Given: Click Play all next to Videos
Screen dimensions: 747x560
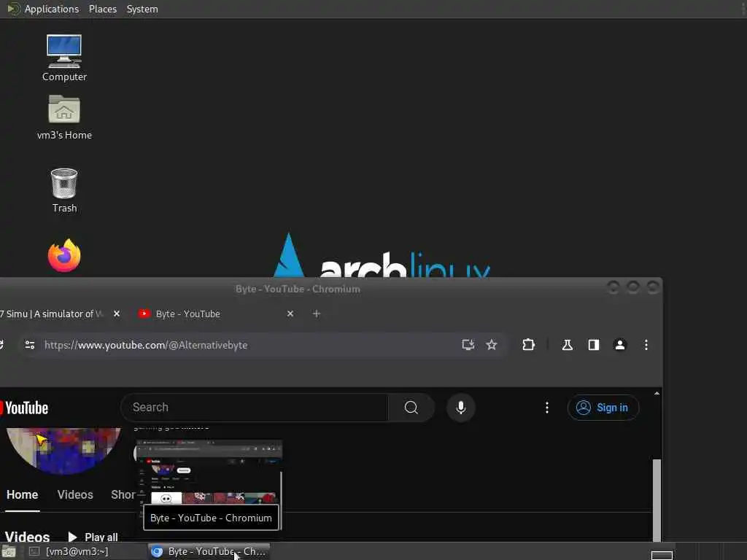Looking at the screenshot, I should point(93,537).
